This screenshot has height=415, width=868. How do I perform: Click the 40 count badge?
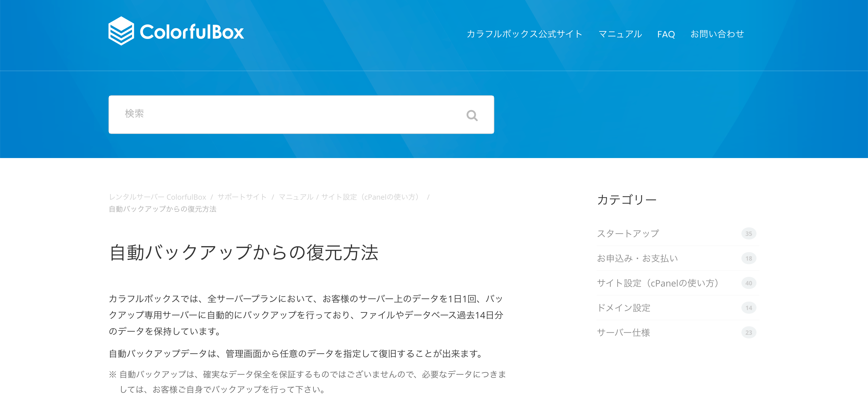coord(748,283)
